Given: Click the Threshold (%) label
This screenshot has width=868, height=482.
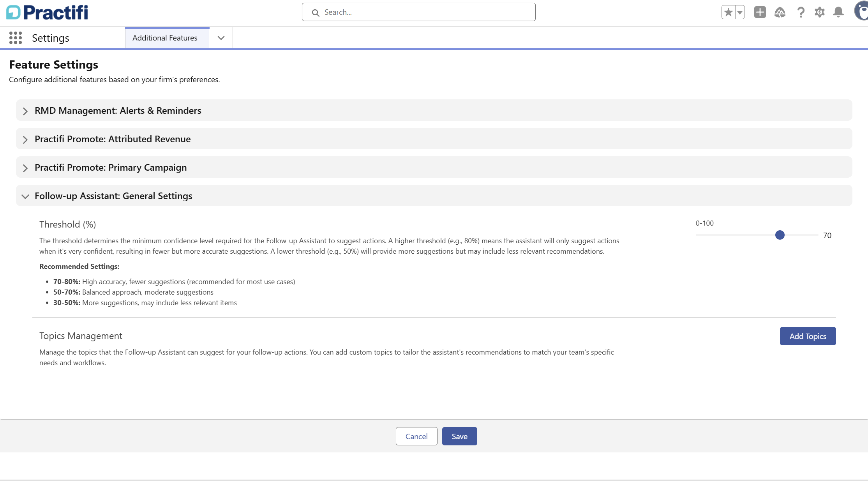Looking at the screenshot, I should coord(67,224).
